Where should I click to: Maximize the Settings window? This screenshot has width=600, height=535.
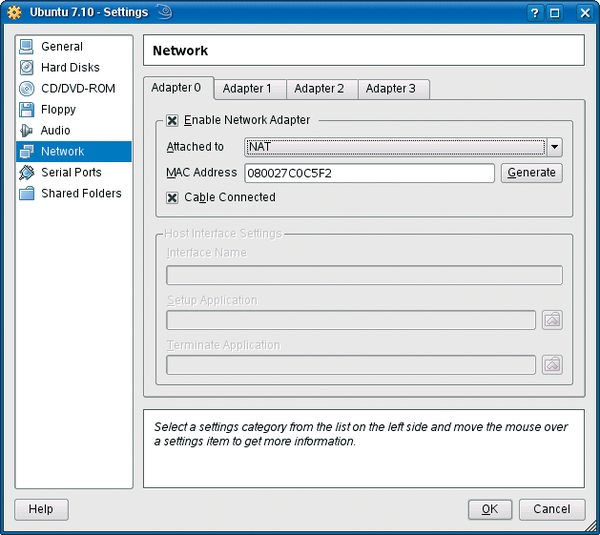point(555,13)
